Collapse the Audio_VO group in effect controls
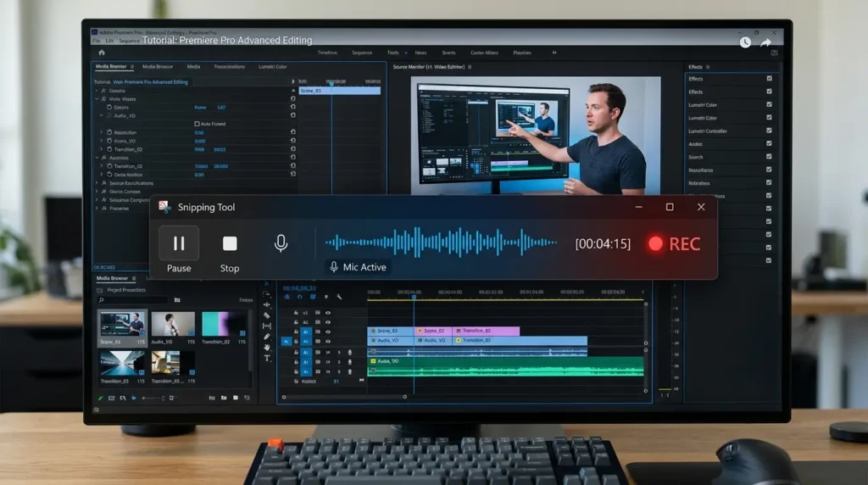The width and height of the screenshot is (868, 485). point(102,115)
